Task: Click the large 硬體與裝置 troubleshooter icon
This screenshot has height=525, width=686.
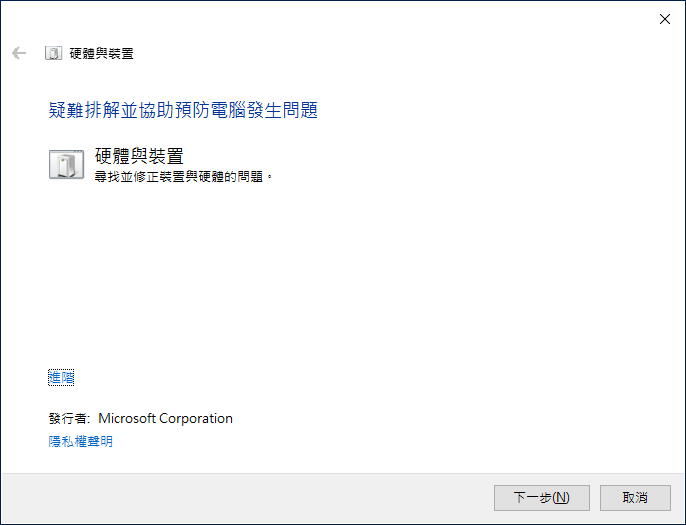Action: tap(66, 164)
